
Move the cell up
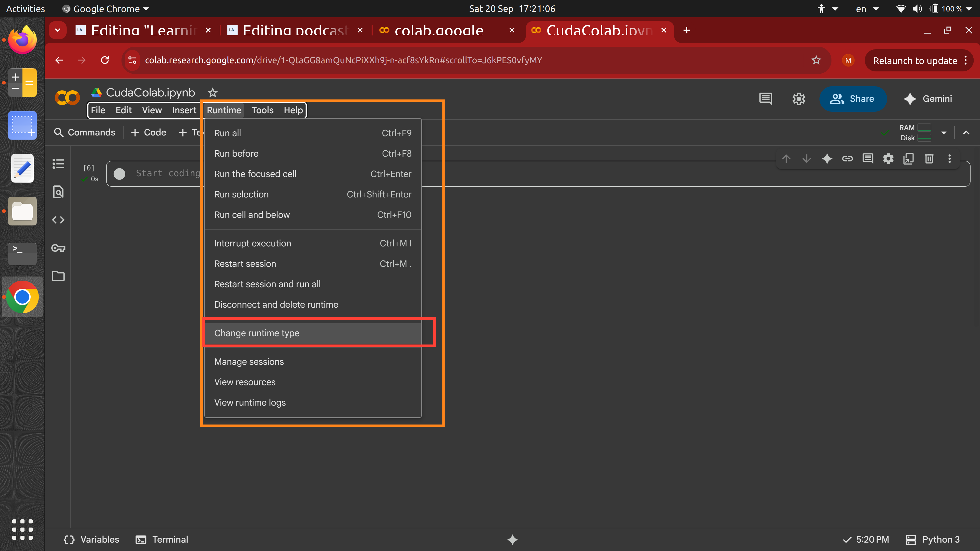pyautogui.click(x=786, y=159)
